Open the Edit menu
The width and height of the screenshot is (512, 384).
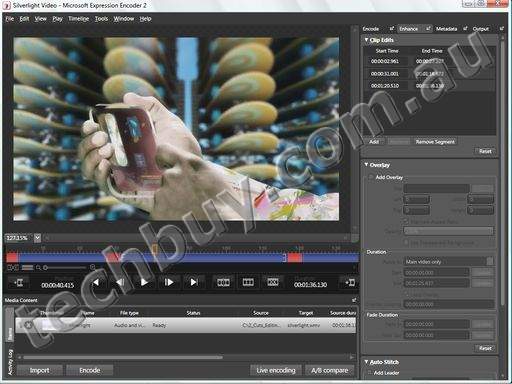point(24,19)
